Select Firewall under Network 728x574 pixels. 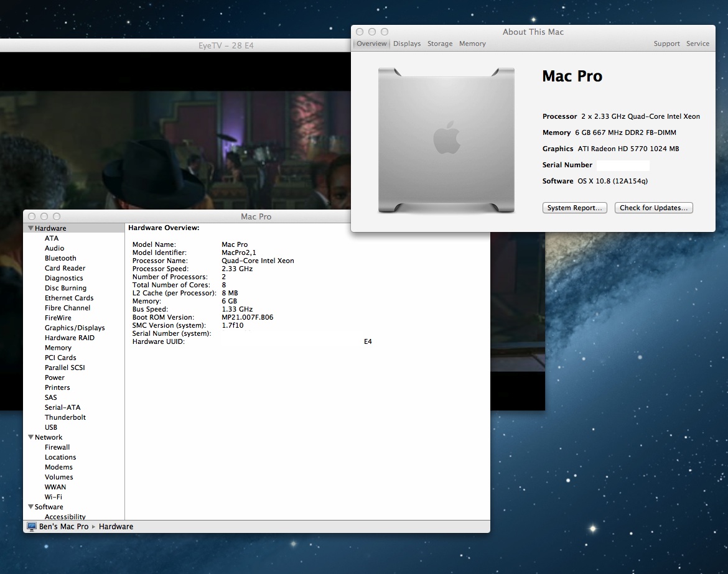pyautogui.click(x=57, y=447)
